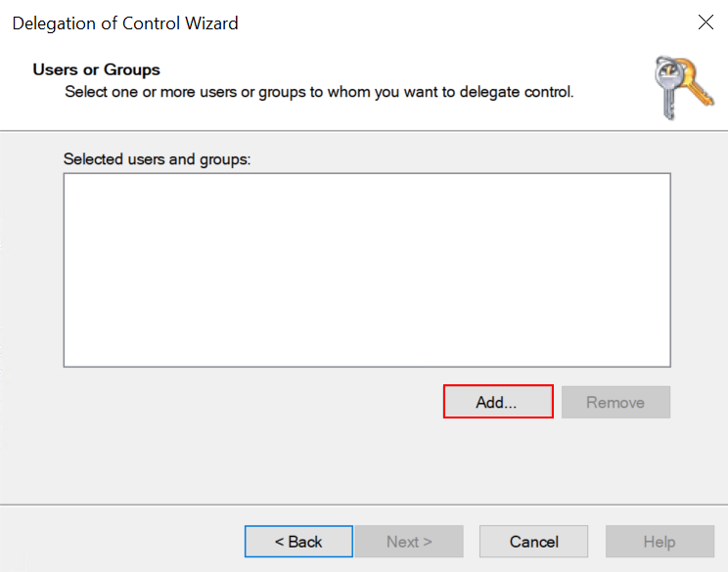Close the wizard with the X button
This screenshot has width=728, height=572.
point(705,22)
